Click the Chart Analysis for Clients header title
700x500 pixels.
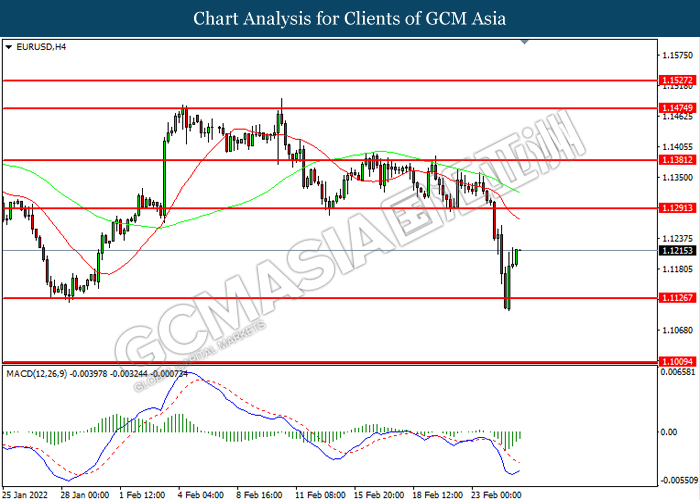(x=350, y=19)
